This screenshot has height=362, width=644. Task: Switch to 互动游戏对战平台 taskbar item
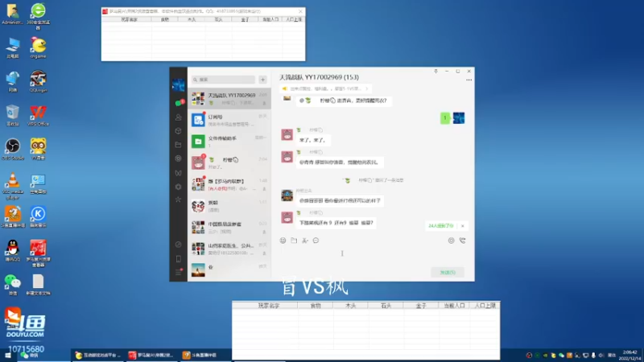[x=98, y=355]
